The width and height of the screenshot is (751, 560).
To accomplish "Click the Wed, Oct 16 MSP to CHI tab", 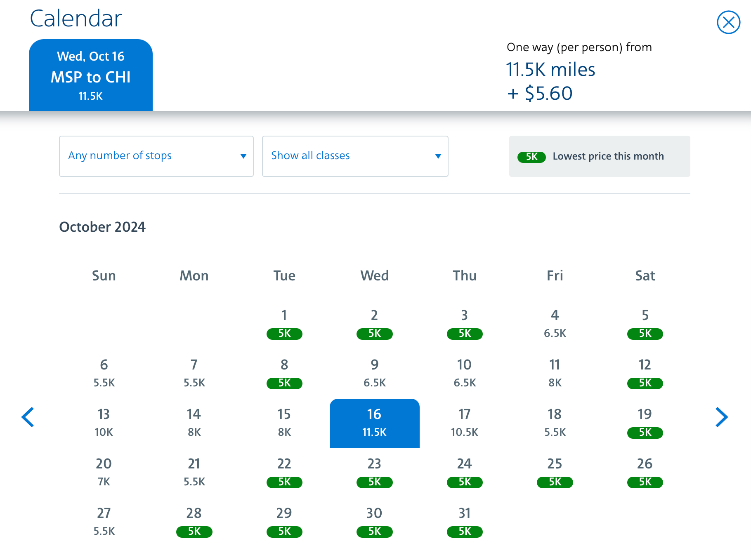I will coord(91,75).
